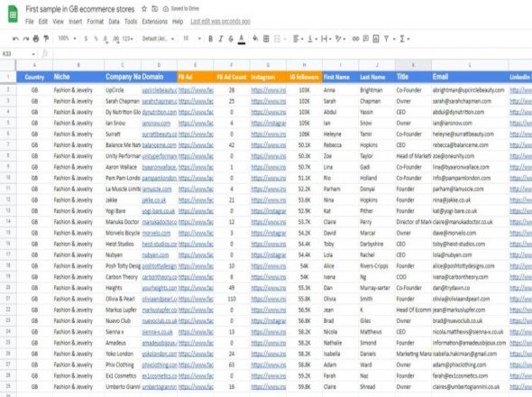Open the iansnow.com domain link
The width and height of the screenshot is (532, 397).
point(156,123)
